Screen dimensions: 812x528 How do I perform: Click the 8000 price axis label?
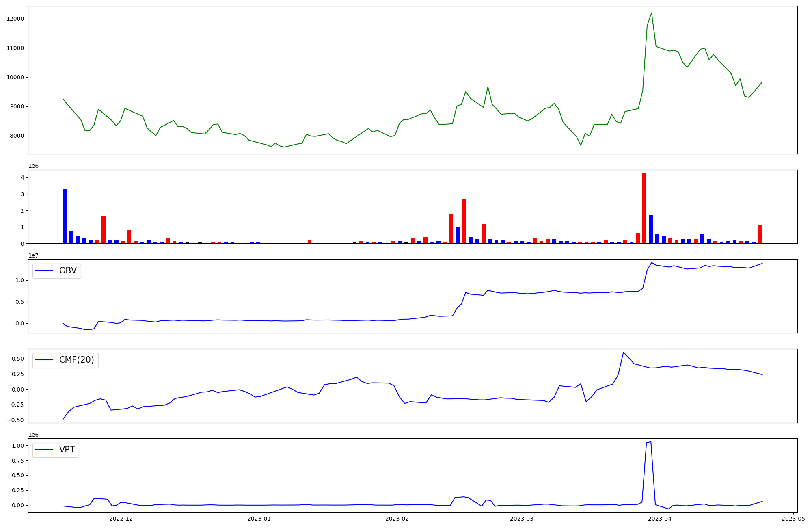[17, 136]
